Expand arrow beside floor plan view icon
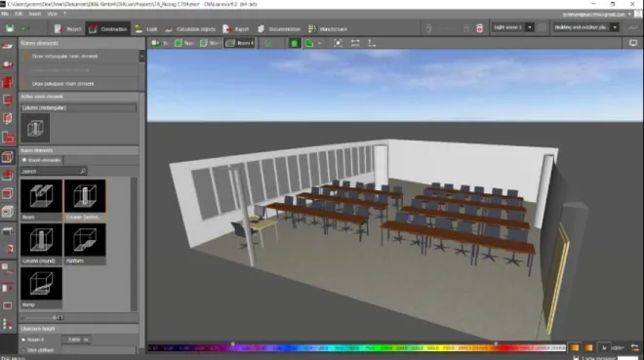 (319, 43)
